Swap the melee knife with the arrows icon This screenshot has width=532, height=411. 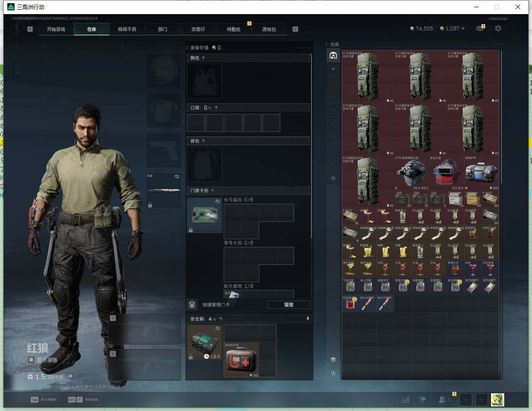click(x=177, y=176)
